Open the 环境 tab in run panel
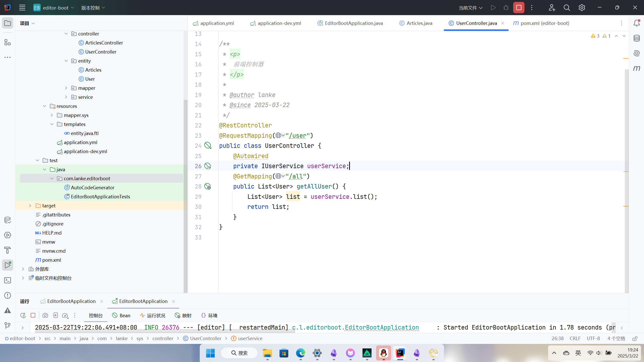Screen dimensions: 644x362 point(209,315)
